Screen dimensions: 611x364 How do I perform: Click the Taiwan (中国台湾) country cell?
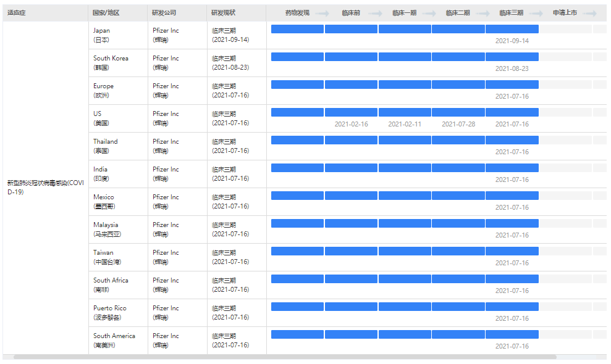click(118, 257)
